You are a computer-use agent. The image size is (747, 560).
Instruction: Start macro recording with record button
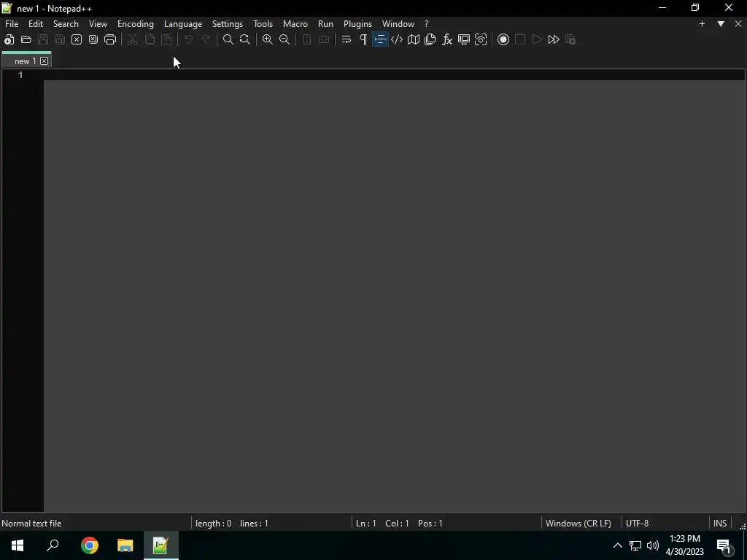[x=503, y=39]
